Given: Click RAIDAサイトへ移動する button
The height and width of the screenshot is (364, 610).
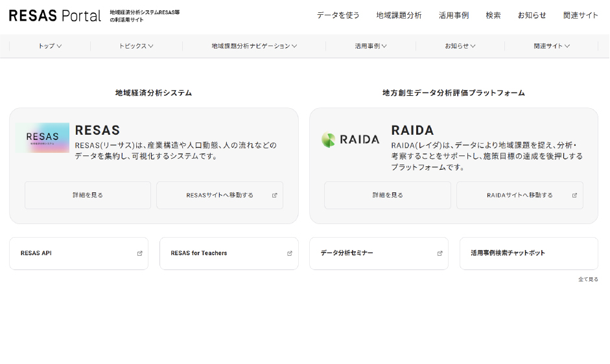Looking at the screenshot, I should coord(520,195).
